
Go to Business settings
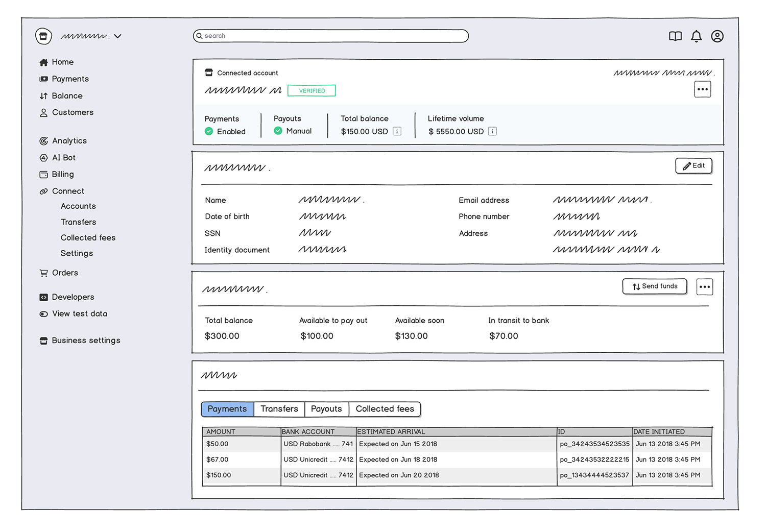pyautogui.click(x=86, y=341)
